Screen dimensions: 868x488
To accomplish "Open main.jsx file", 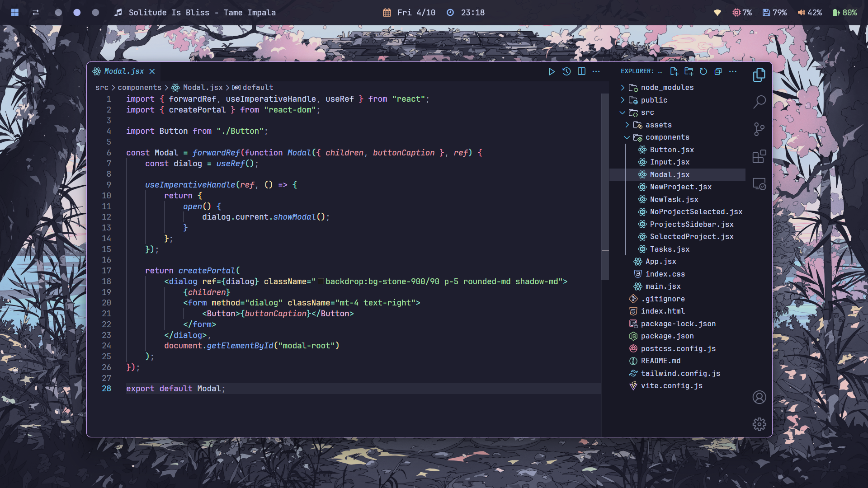I will coord(677,286).
